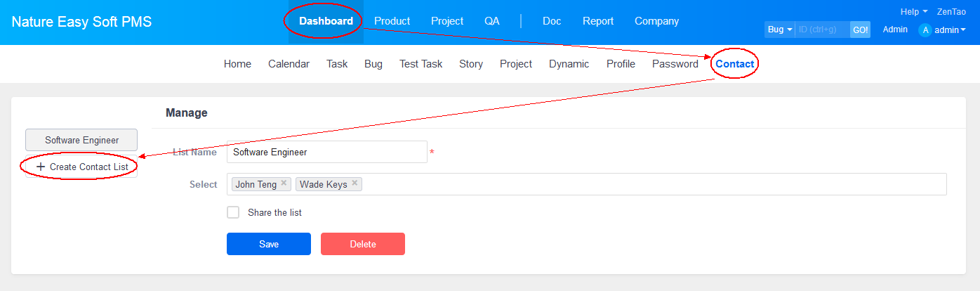Delete the Software Engineer list

[362, 244]
